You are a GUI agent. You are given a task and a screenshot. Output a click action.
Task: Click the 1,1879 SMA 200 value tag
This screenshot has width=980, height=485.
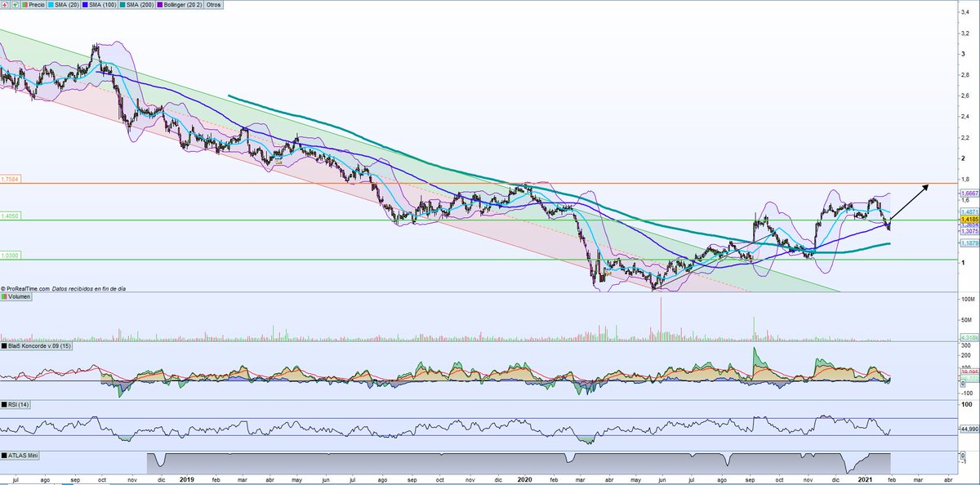pyautogui.click(x=969, y=242)
